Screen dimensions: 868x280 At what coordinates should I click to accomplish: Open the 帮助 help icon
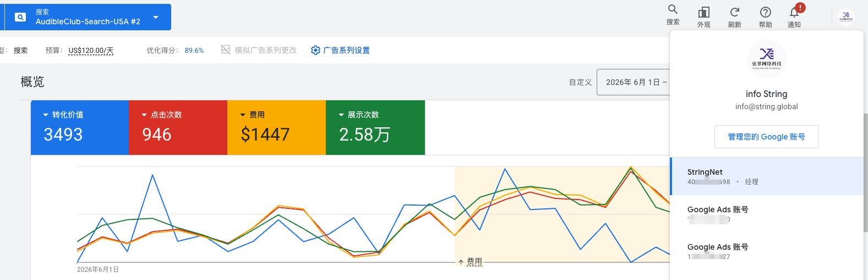(x=765, y=12)
